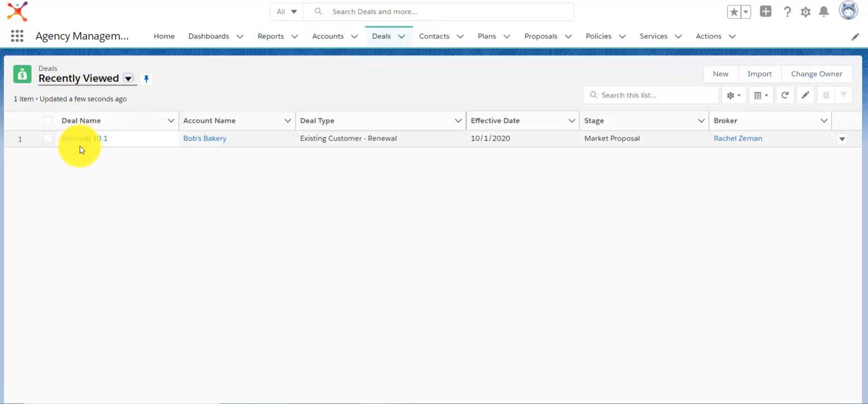Switch to the Contacts tab

click(x=434, y=36)
